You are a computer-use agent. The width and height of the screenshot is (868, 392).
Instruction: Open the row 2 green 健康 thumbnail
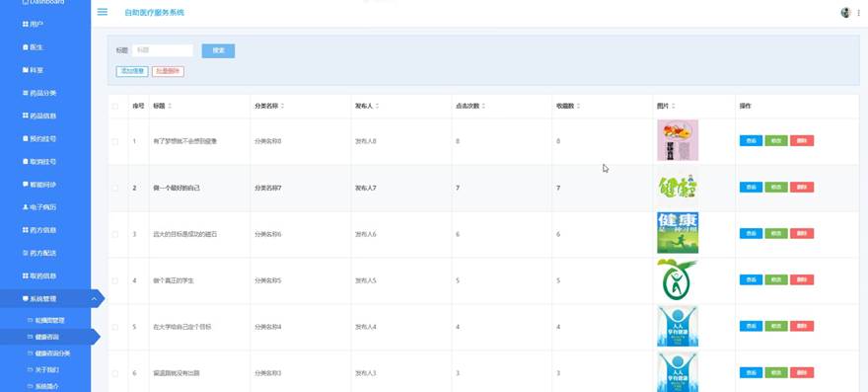tap(678, 188)
